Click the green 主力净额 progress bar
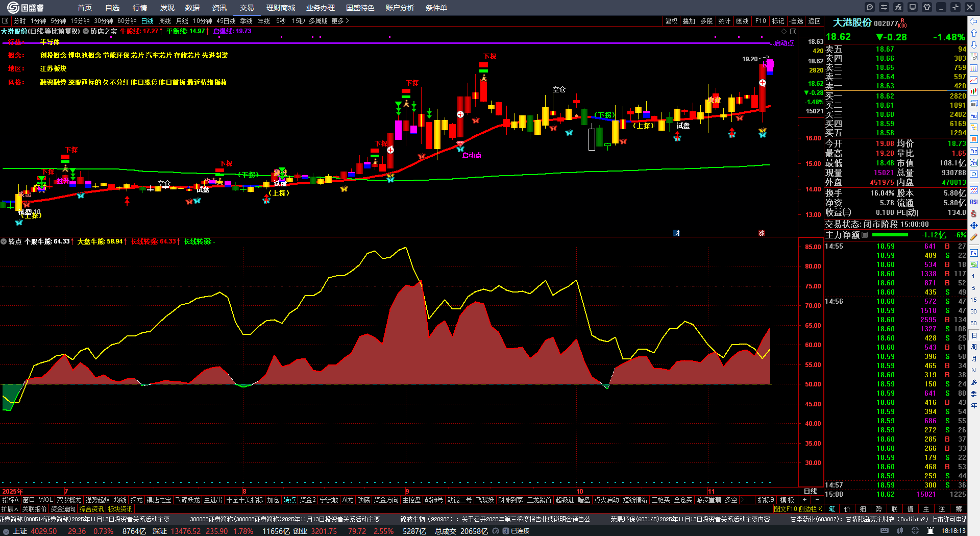 890,235
